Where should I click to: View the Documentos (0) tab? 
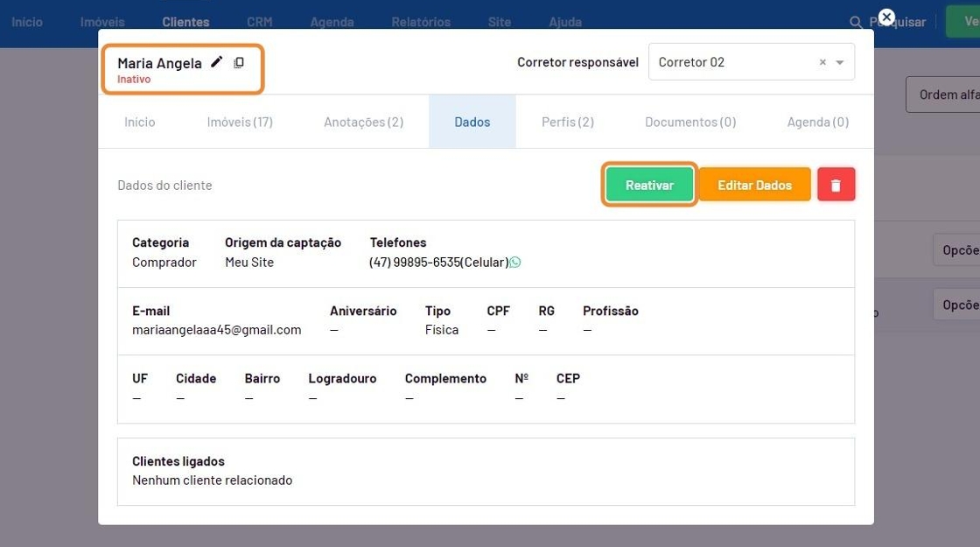[x=689, y=123]
